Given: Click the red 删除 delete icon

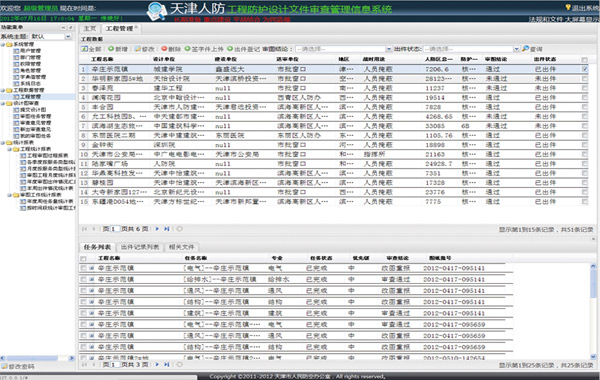Looking at the screenshot, I should pyautogui.click(x=164, y=49).
